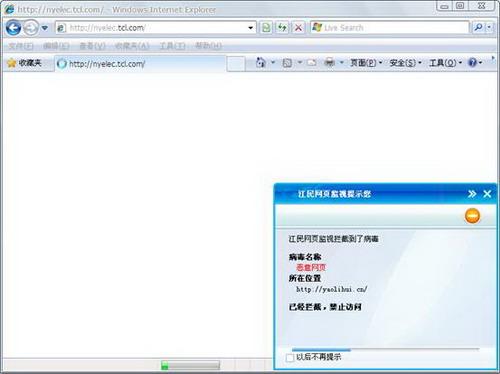The image size is (500, 374).
Task: Click the Read Mail icon
Action: (312, 62)
